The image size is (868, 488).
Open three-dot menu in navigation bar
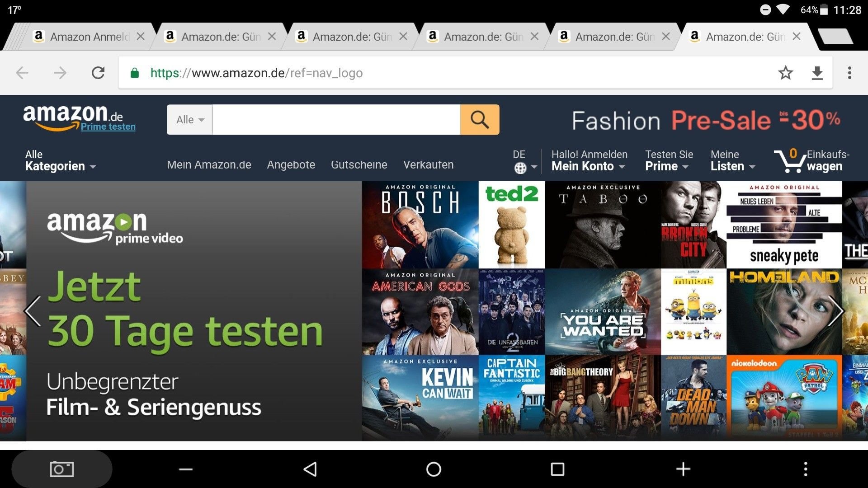pyautogui.click(x=805, y=469)
